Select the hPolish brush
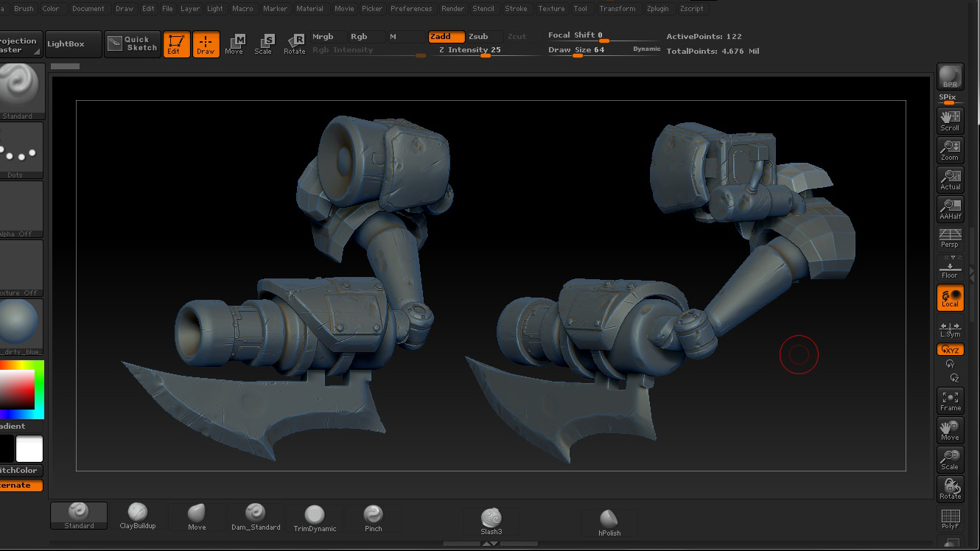This screenshot has width=980, height=551. coord(609,522)
